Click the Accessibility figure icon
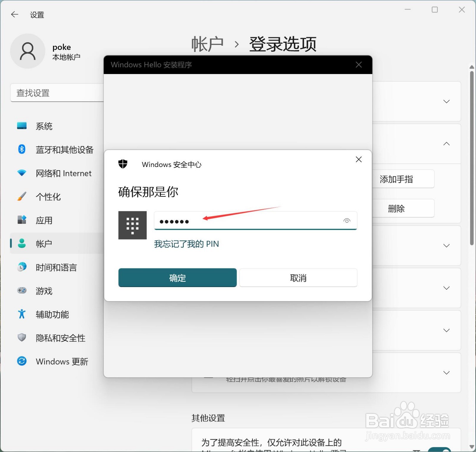476x452 pixels. 22,314
